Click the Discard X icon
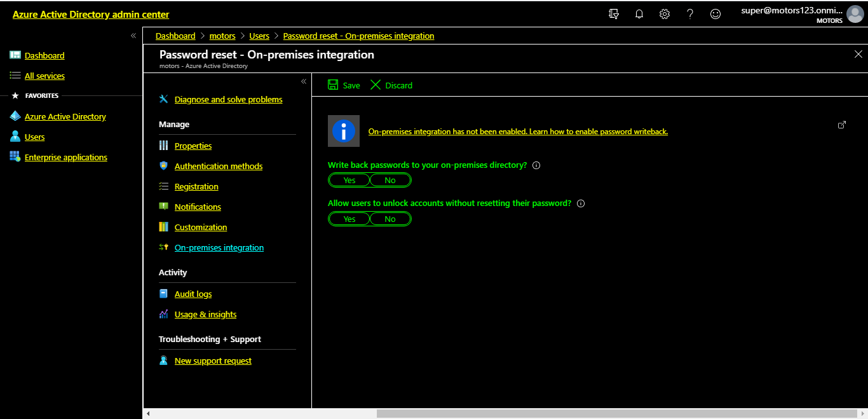The height and width of the screenshot is (419, 868). [376, 85]
